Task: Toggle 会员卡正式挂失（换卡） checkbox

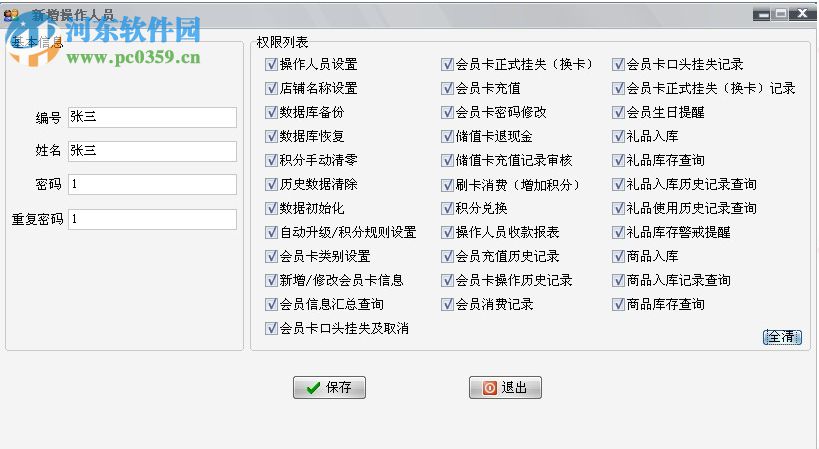Action: click(x=447, y=64)
